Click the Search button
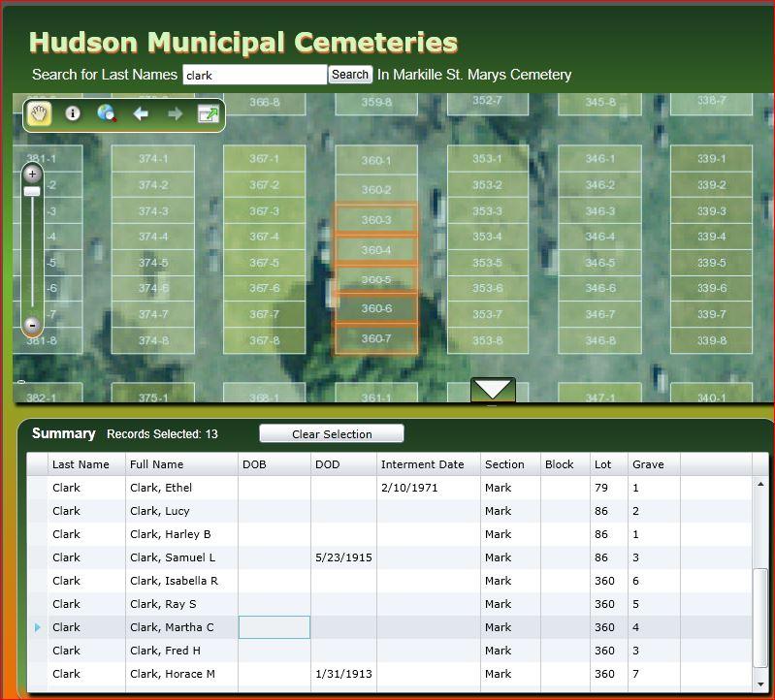Screen dimensions: 775x700 pos(350,75)
